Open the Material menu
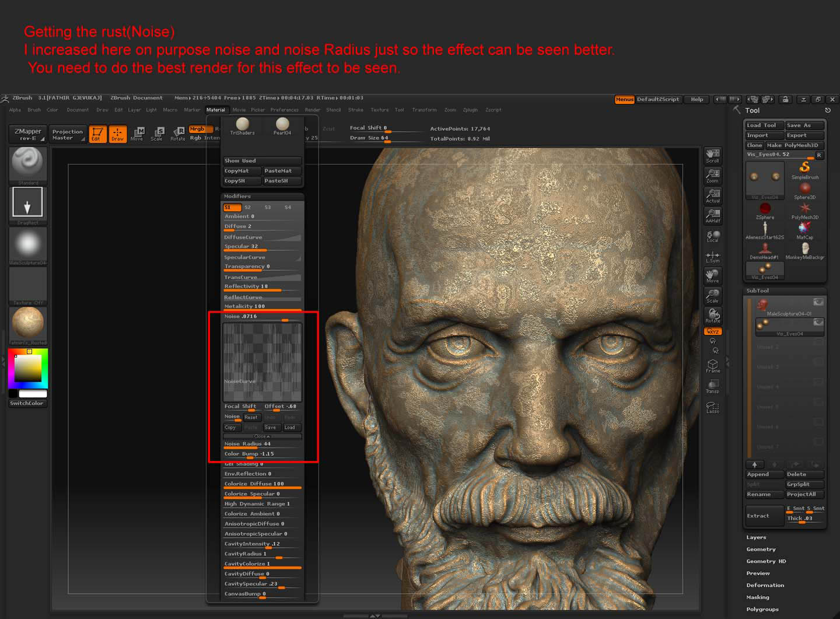 tap(215, 110)
